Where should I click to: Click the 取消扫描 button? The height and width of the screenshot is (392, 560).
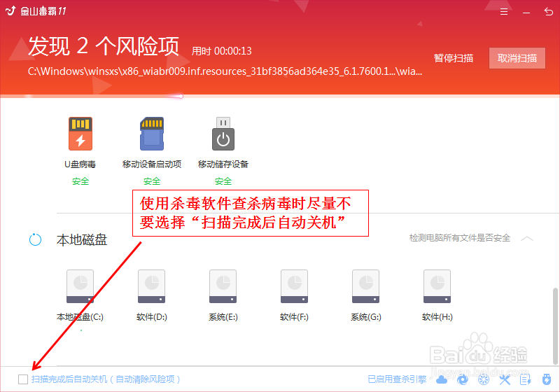[517, 58]
